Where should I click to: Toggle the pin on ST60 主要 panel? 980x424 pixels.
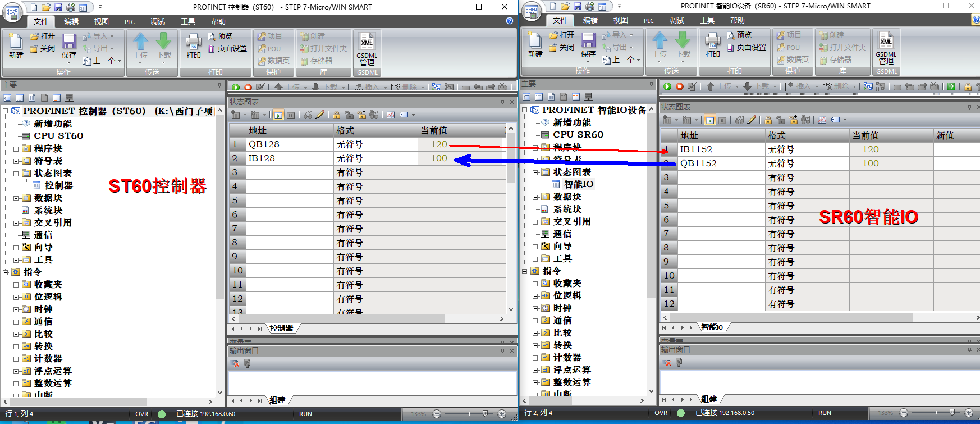219,85
